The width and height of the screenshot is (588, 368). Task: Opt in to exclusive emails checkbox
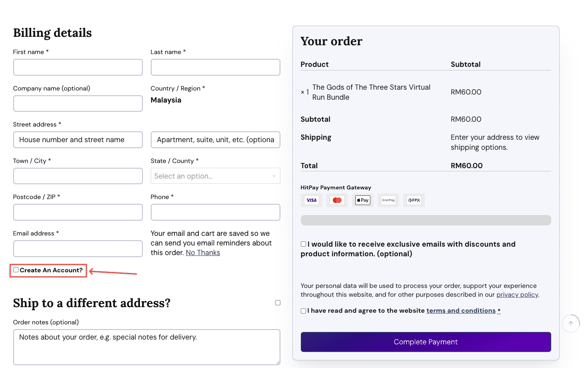click(x=304, y=244)
